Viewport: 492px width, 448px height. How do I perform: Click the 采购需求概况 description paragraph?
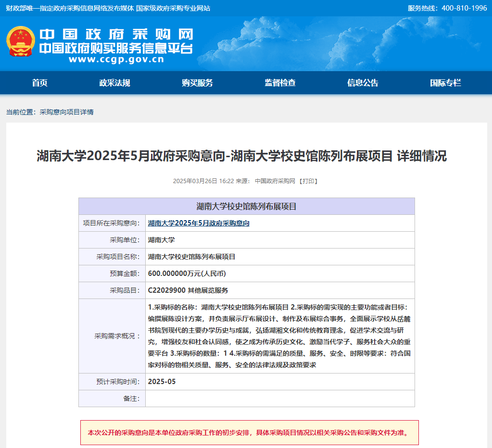tap(279, 336)
